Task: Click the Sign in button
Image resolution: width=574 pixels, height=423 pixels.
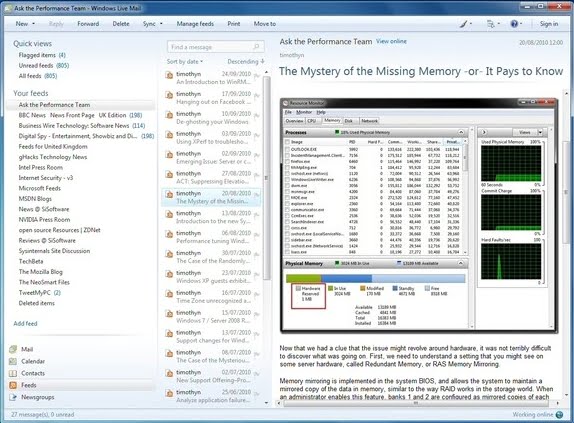Action: tap(549, 24)
